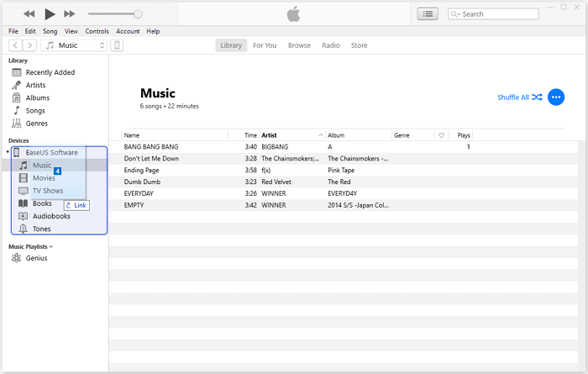The height and width of the screenshot is (374, 588).
Task: Click the Pink Tape album cell
Action: pos(341,171)
